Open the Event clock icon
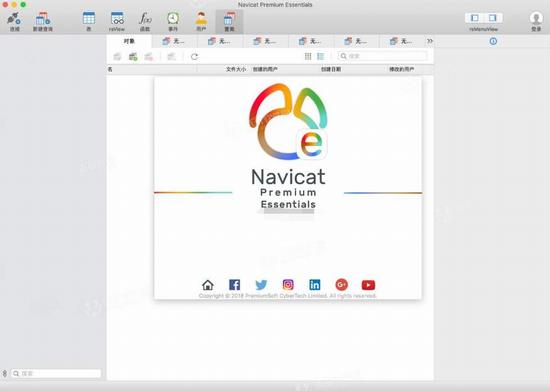 tap(173, 18)
